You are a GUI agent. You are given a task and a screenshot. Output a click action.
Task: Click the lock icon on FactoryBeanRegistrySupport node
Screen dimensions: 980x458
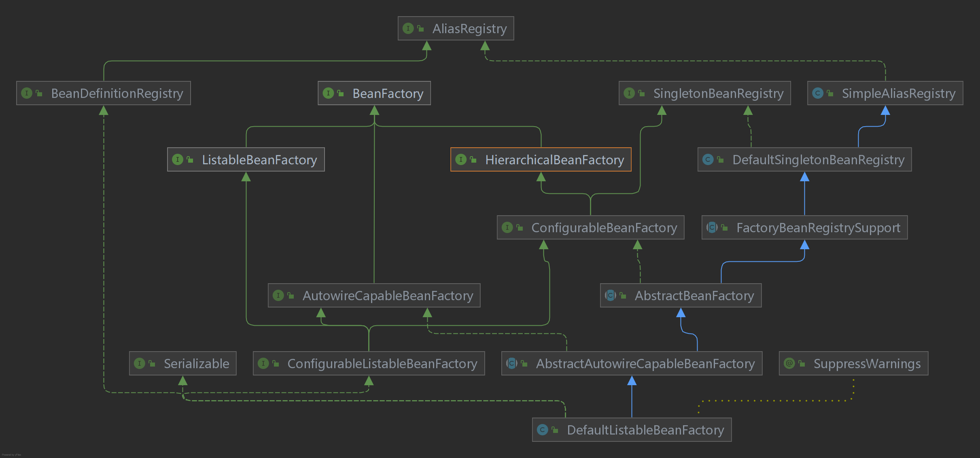click(725, 227)
